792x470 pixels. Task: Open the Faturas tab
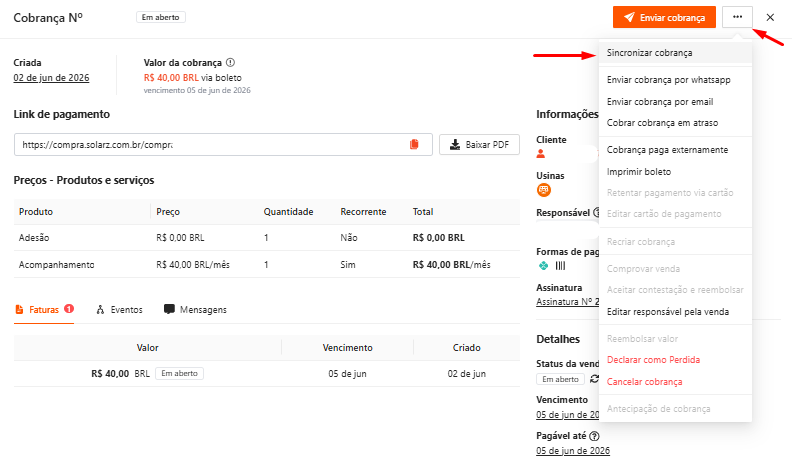pyautogui.click(x=44, y=309)
